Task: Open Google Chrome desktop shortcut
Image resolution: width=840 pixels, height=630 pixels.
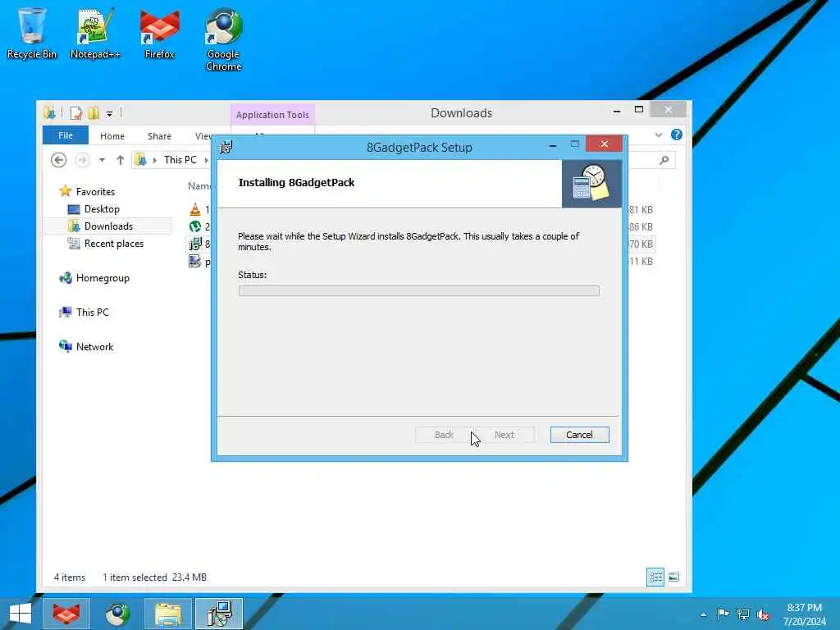Action: (223, 40)
